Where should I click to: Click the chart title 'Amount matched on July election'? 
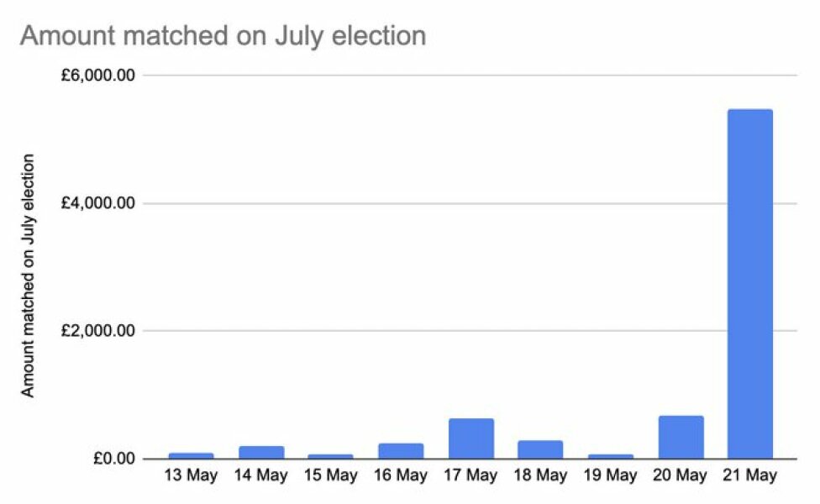coord(223,36)
